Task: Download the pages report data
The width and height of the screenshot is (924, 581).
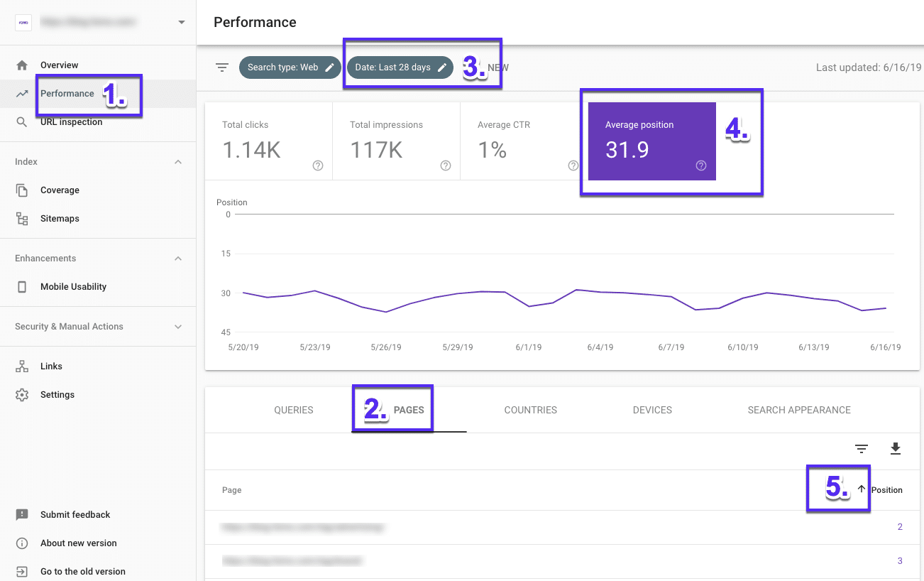Action: (x=895, y=449)
